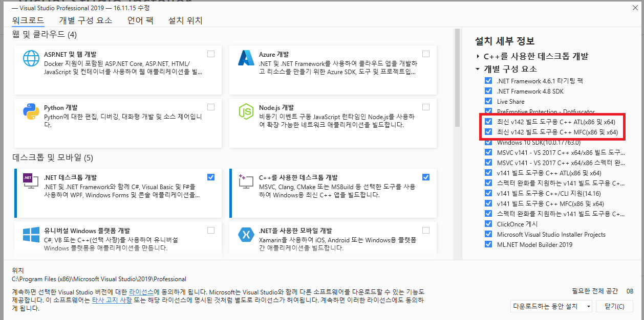Uncheck 최신 v142 빌드 도구용 C++ ATL
Viewport: 644px width, 320px height.
click(x=488, y=122)
